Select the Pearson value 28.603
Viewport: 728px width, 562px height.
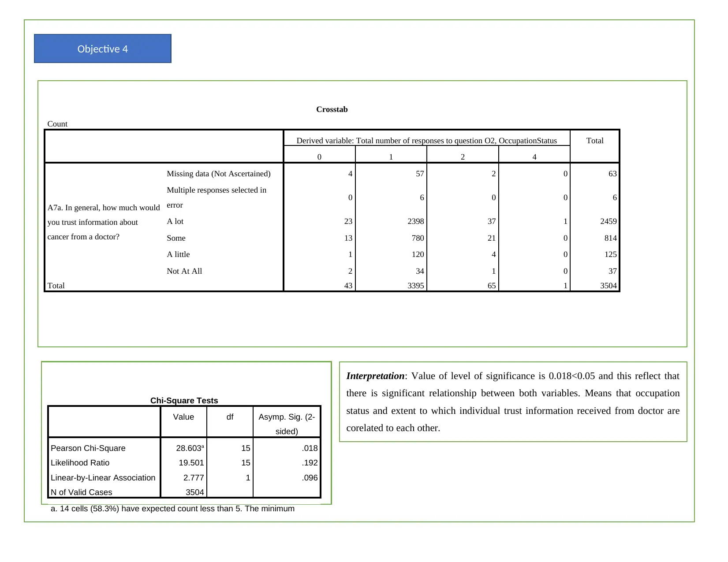[190, 448]
